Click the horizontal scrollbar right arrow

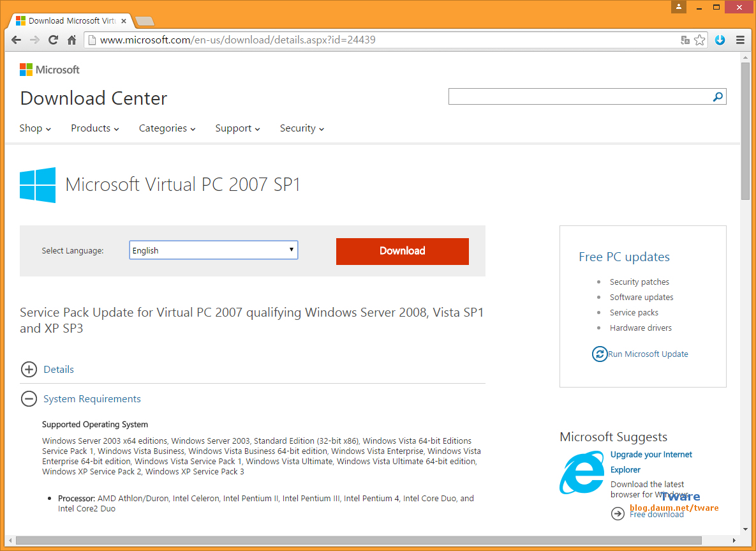734,540
